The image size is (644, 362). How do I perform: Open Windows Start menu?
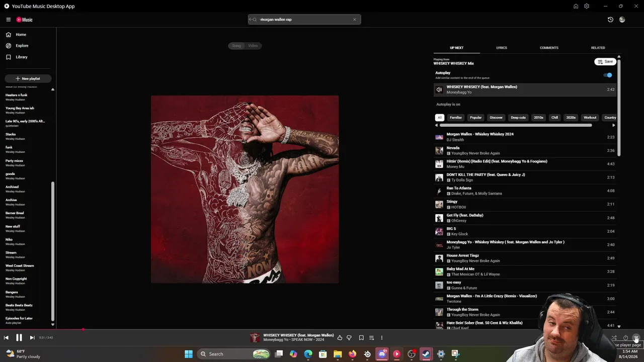tap(189, 354)
